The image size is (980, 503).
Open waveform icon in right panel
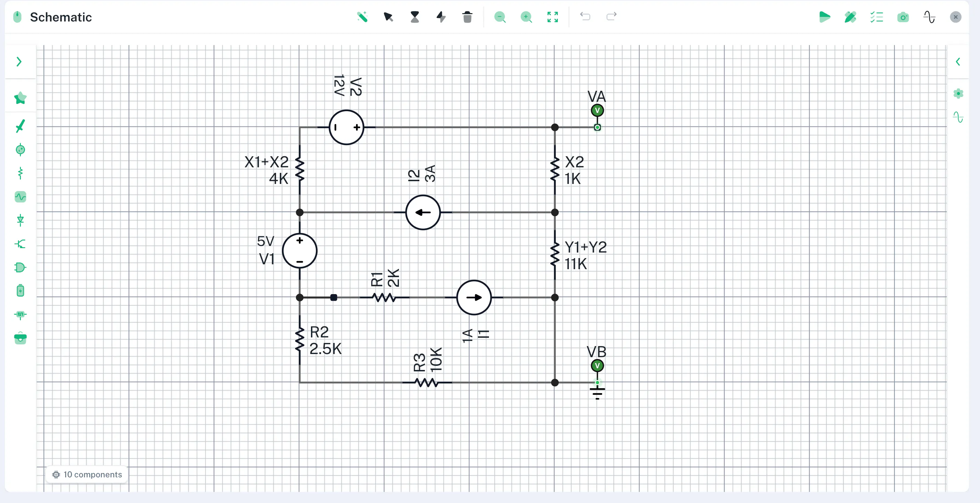(958, 117)
